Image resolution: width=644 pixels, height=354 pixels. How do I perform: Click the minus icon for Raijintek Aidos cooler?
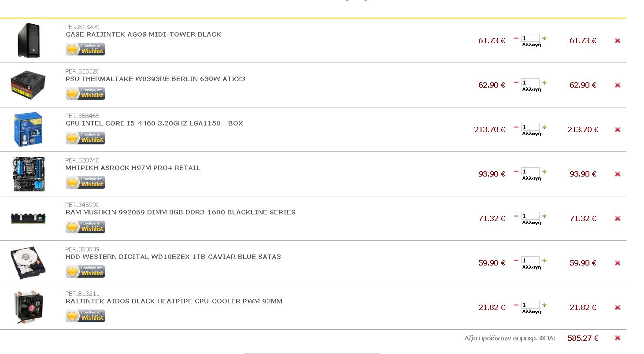(x=516, y=305)
